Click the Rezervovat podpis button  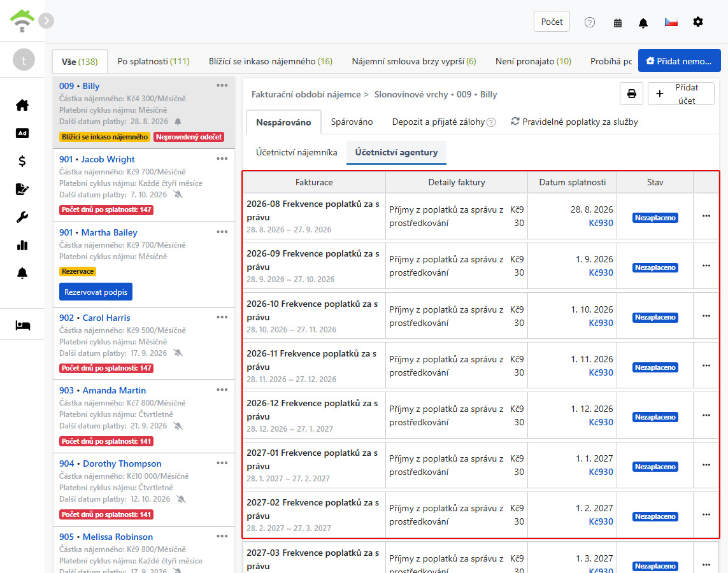tap(96, 292)
